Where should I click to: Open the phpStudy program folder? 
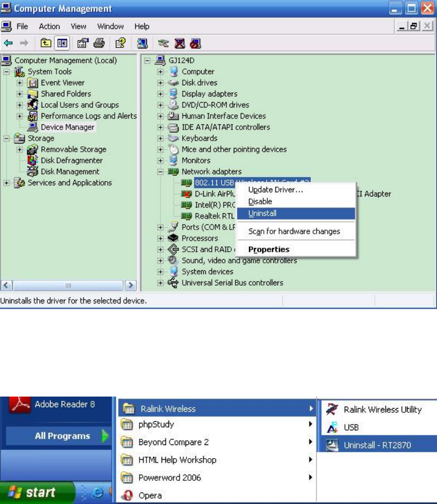[x=217, y=424]
